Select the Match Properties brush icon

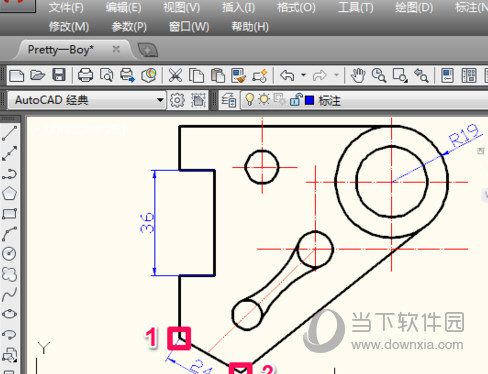[239, 75]
